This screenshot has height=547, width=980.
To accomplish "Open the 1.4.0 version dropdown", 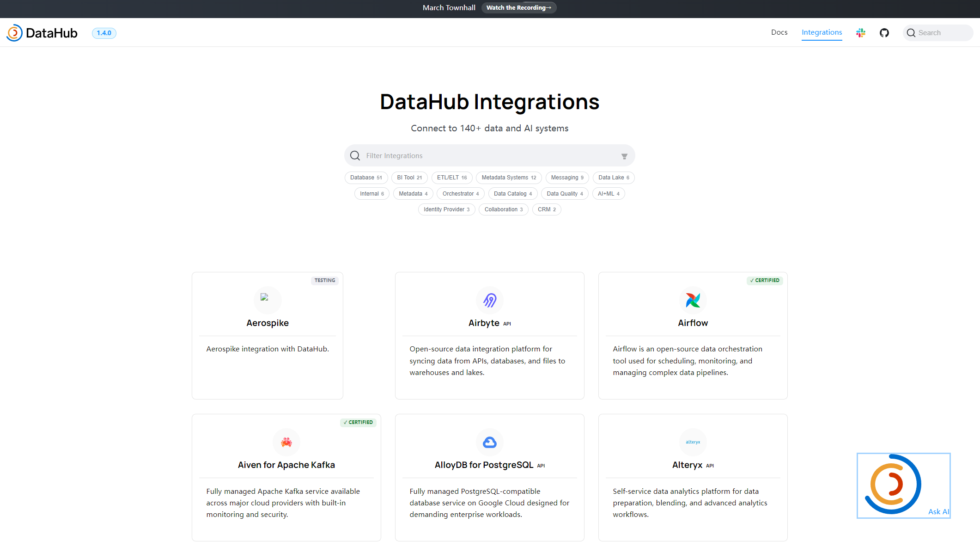I will point(104,33).
